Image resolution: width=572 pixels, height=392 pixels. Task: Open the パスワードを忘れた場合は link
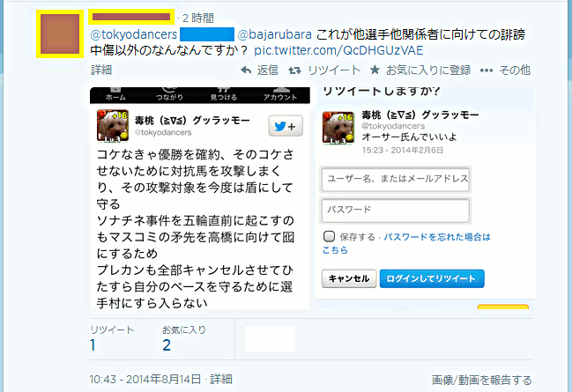tap(437, 237)
